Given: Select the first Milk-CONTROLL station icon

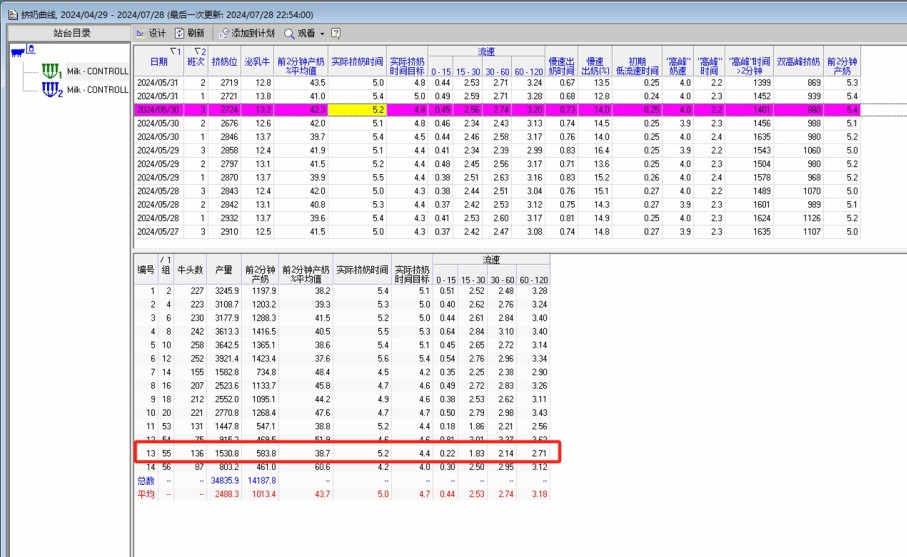Looking at the screenshot, I should [51, 72].
